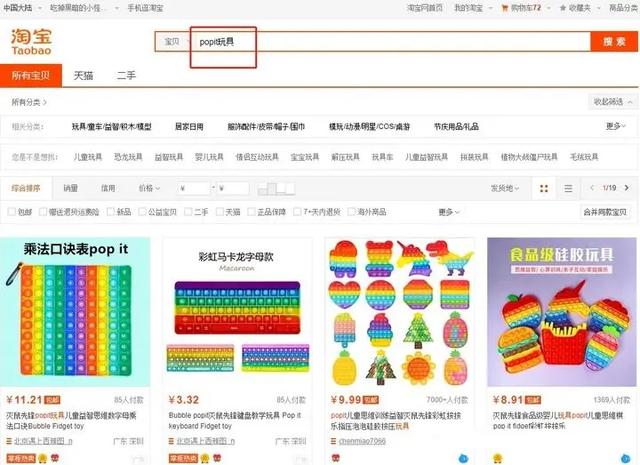Enable the 包邮 free shipping checkbox

click(12, 211)
